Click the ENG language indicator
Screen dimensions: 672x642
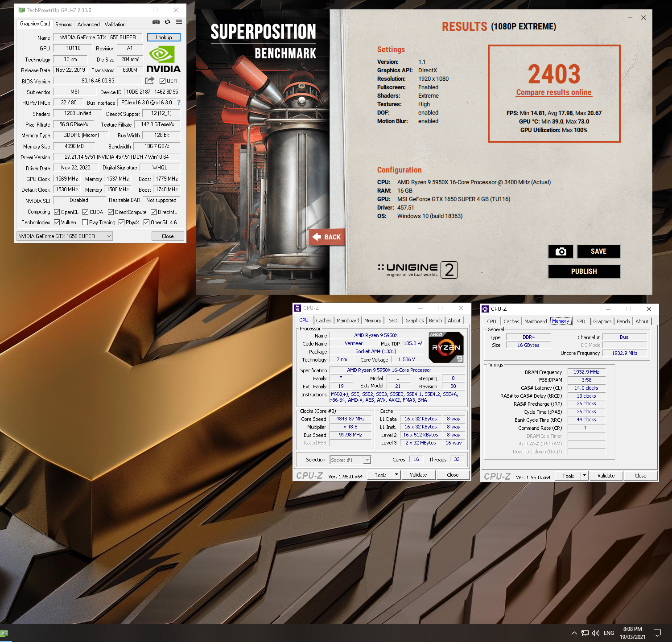(609, 633)
